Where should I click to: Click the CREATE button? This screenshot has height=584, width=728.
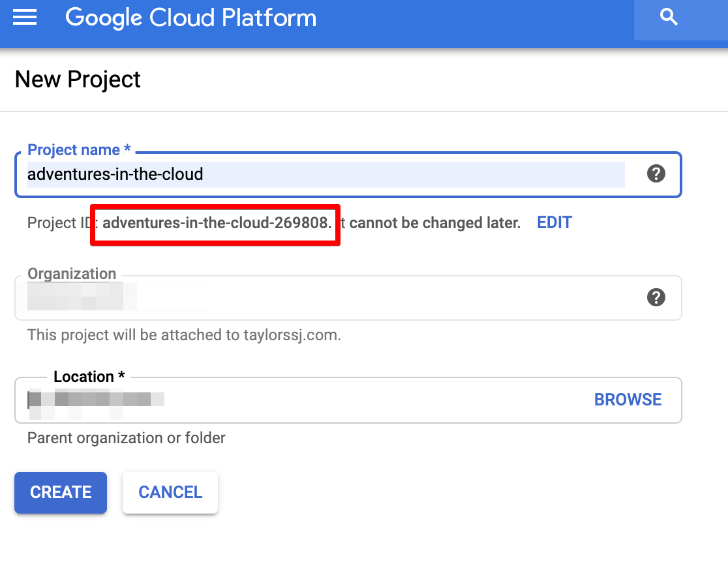61,492
